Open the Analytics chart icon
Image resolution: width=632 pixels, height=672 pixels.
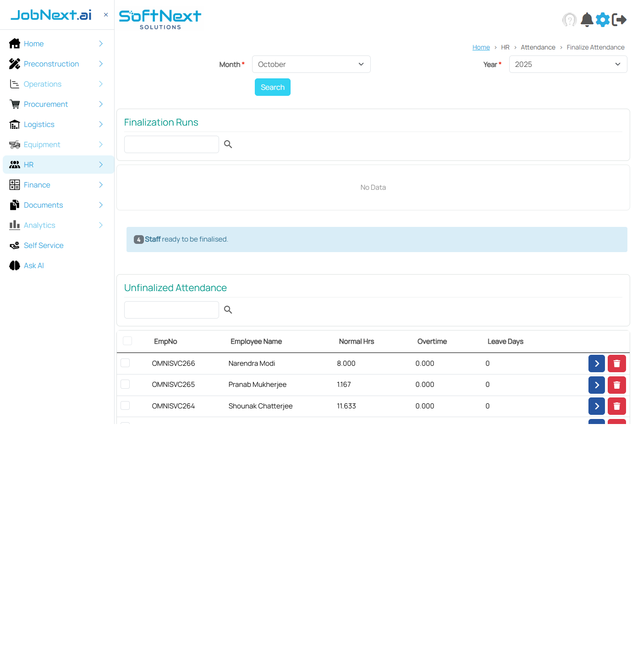pyautogui.click(x=14, y=225)
